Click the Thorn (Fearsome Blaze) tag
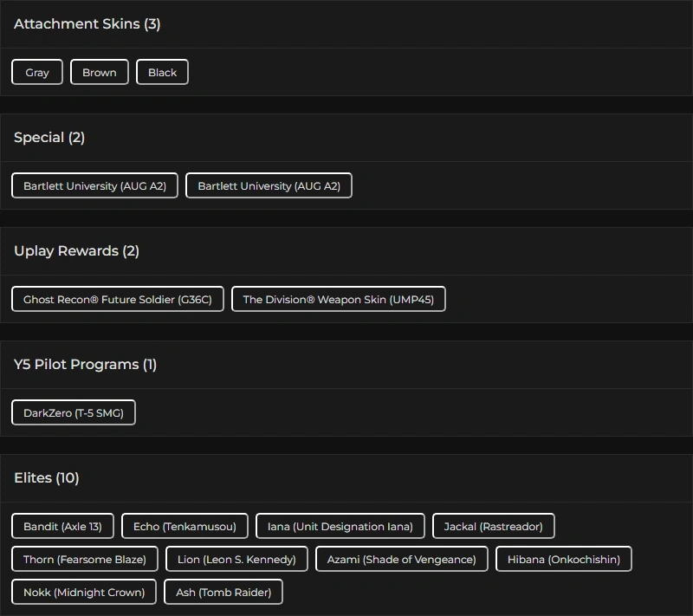The height and width of the screenshot is (616, 693). click(x=85, y=559)
